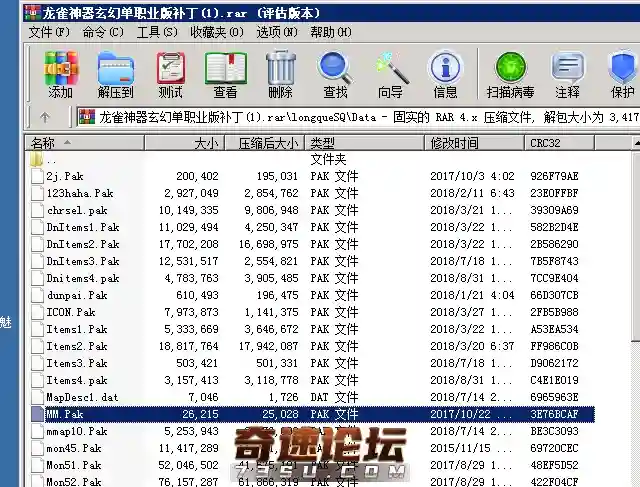Viewport: 640px width, 487px height.
Task: Click the file list vertical scrollbar thumb
Action: (636, 247)
